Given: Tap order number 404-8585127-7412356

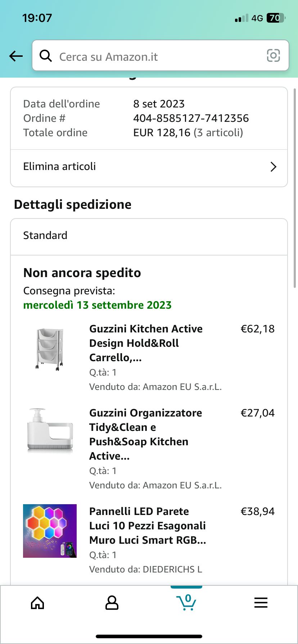Looking at the screenshot, I should tap(191, 118).
